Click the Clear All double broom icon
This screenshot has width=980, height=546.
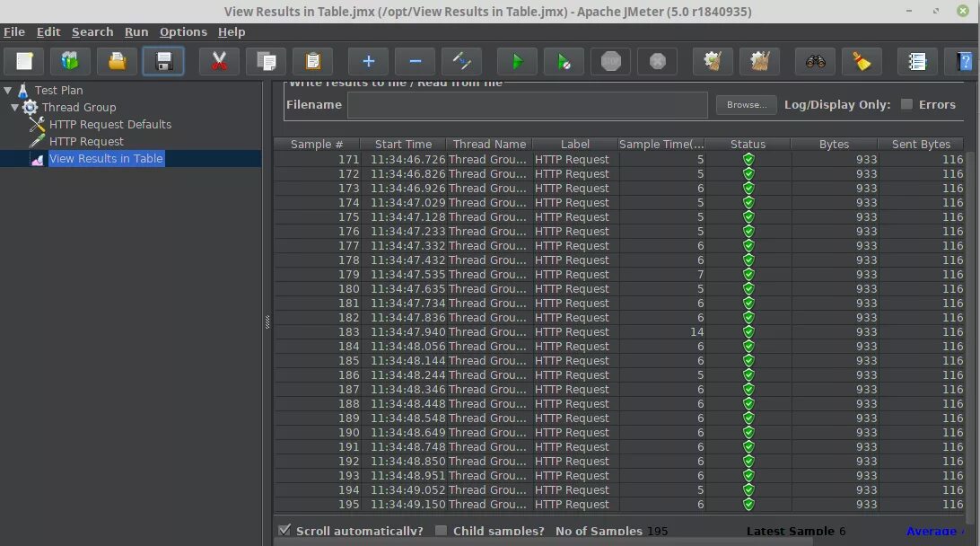tap(759, 61)
